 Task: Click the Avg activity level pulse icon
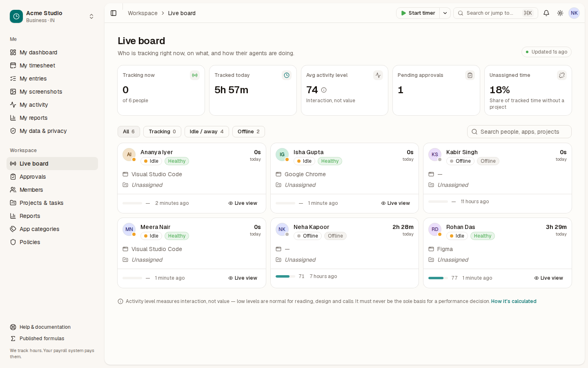[378, 75]
